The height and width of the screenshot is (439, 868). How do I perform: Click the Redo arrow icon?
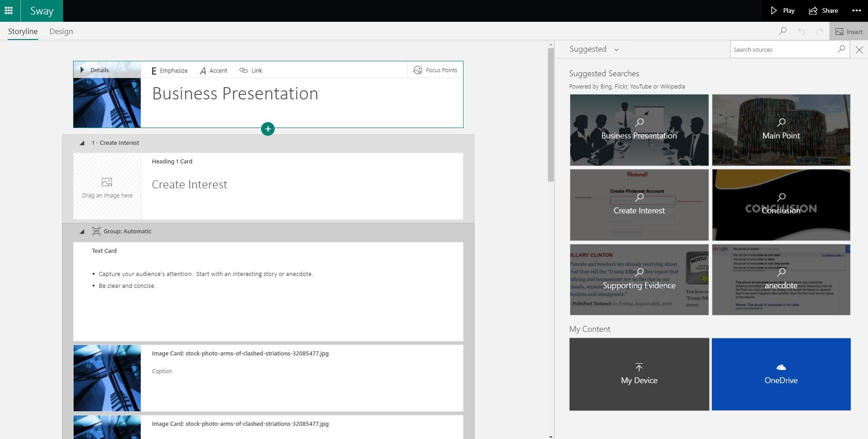click(x=820, y=31)
